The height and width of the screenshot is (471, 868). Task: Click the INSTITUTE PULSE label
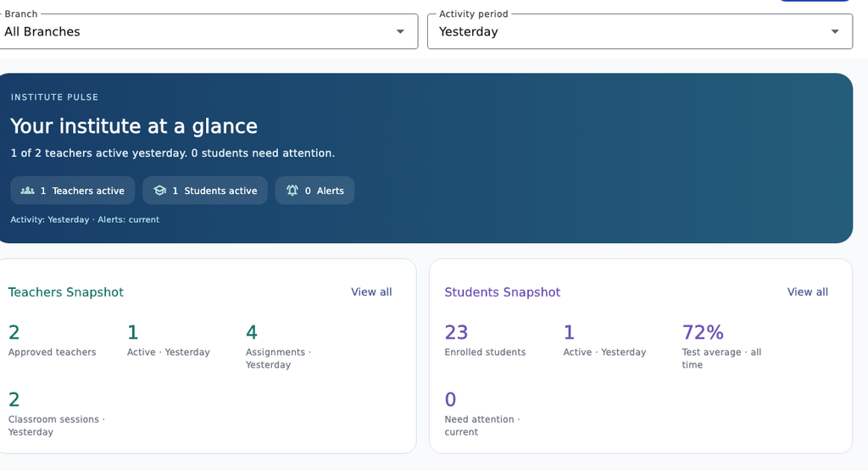(54, 97)
